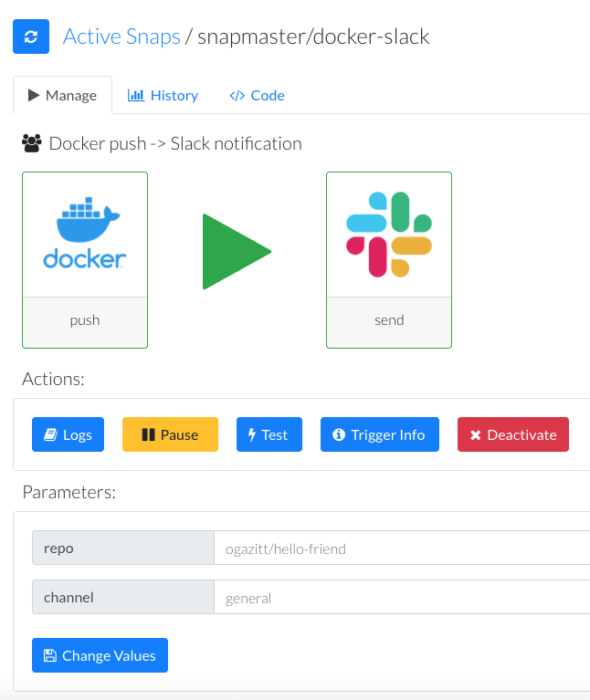Deactivate the snap
This screenshot has width=590, height=700.
tap(513, 434)
